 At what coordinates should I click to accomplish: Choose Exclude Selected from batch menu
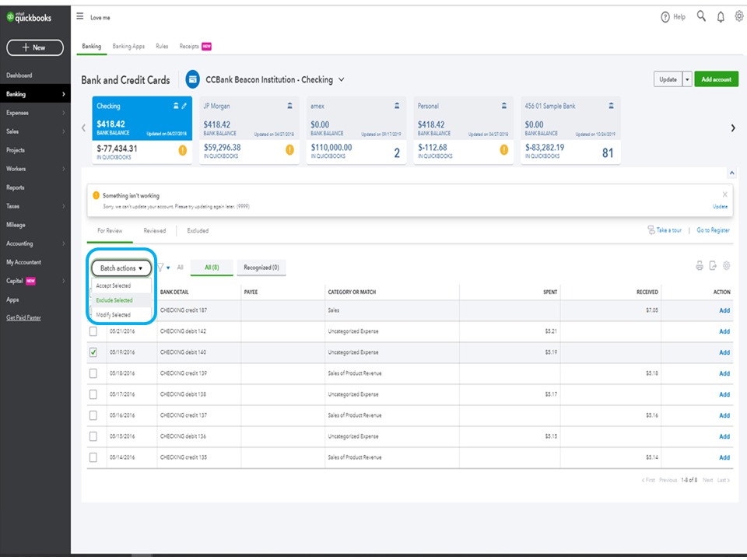114,300
